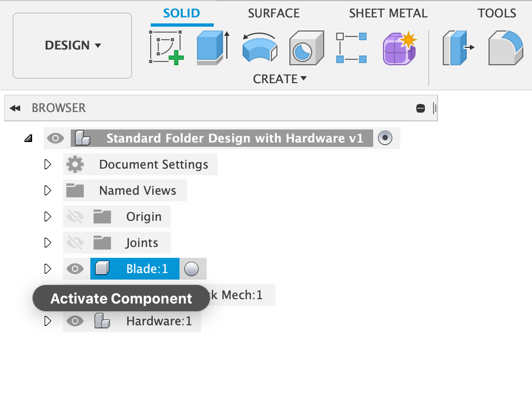Open the DESIGN workspace switcher
The width and height of the screenshot is (532, 396).
72,46
